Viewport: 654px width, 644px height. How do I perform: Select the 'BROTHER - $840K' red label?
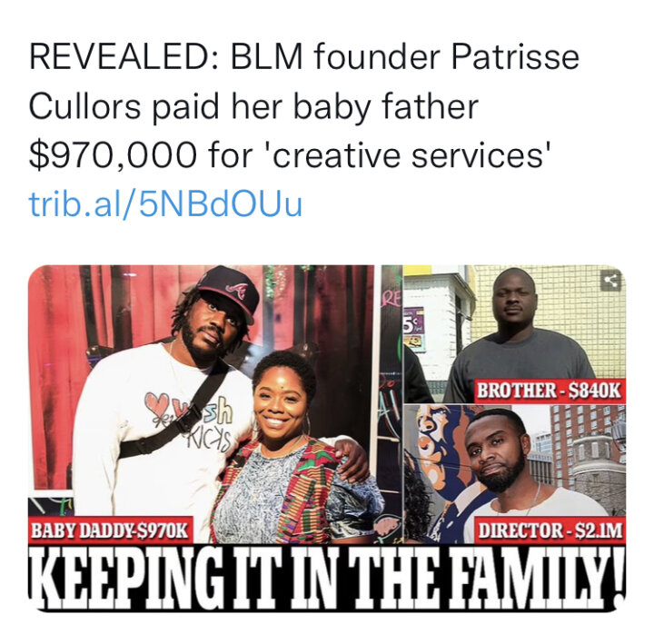click(549, 391)
